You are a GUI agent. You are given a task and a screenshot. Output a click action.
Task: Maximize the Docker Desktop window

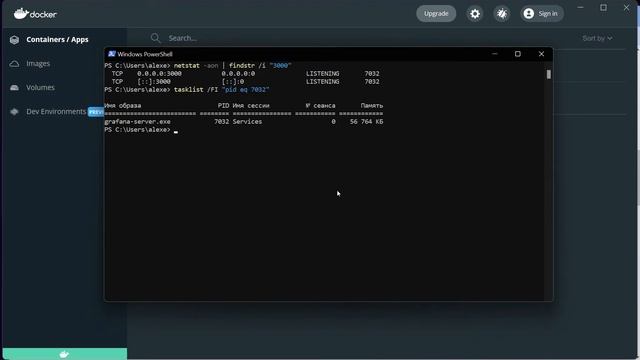[603, 8]
